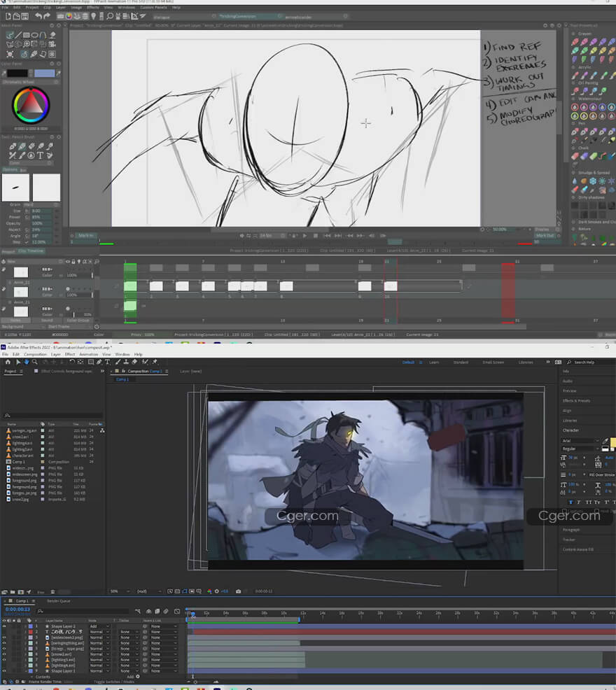Select the Rectangle shape tool in After Effects
616x690 pixels.
91,362
